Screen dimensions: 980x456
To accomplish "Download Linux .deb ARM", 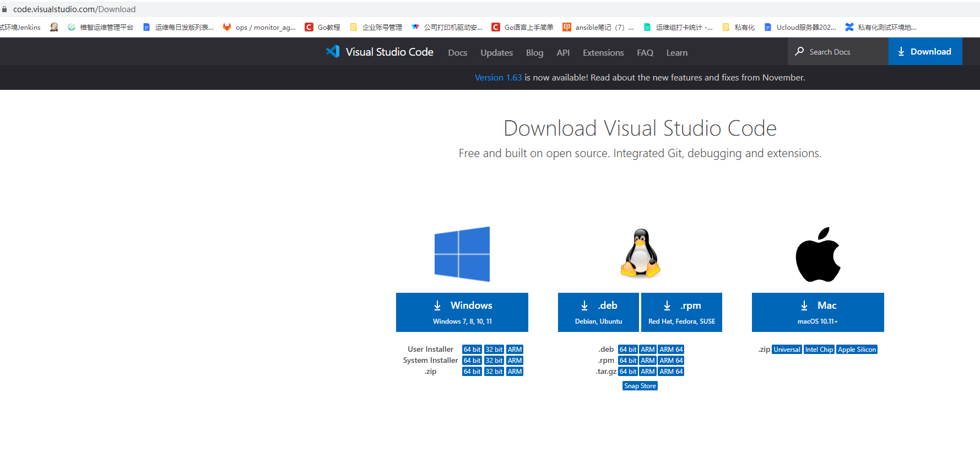I will (648, 350).
